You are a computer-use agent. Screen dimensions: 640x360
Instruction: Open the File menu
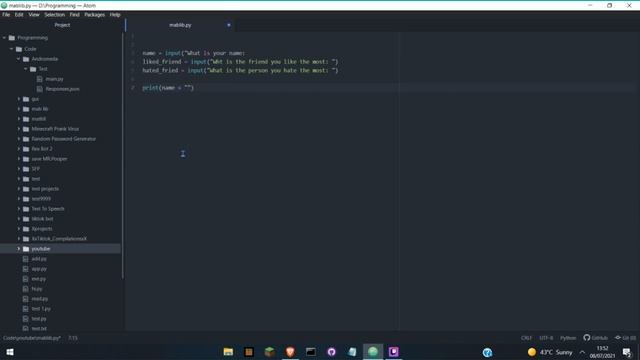pyautogui.click(x=6, y=15)
